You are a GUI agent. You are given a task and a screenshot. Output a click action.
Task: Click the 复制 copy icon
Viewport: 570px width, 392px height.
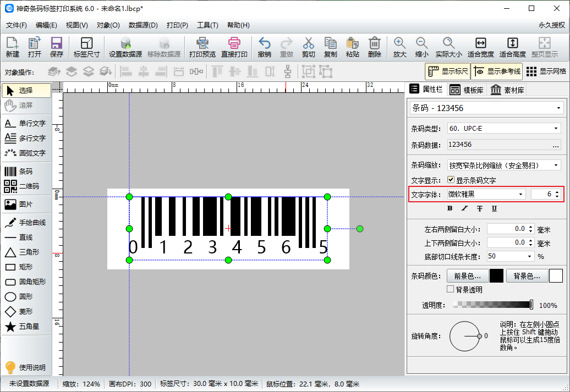[331, 47]
